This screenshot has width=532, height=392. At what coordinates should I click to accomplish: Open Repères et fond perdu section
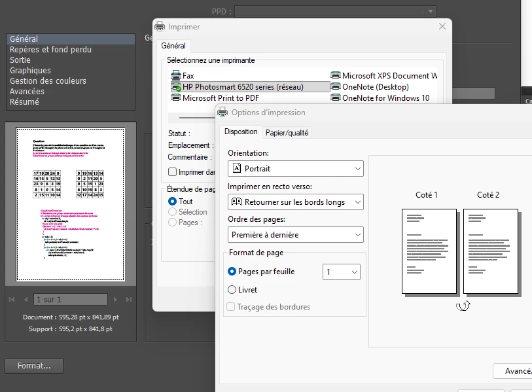click(50, 50)
